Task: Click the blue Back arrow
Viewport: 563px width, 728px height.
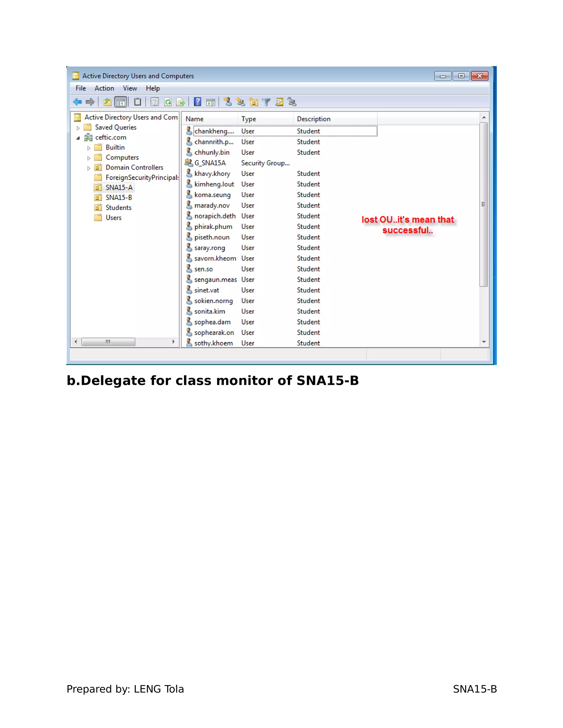Action: (77, 102)
